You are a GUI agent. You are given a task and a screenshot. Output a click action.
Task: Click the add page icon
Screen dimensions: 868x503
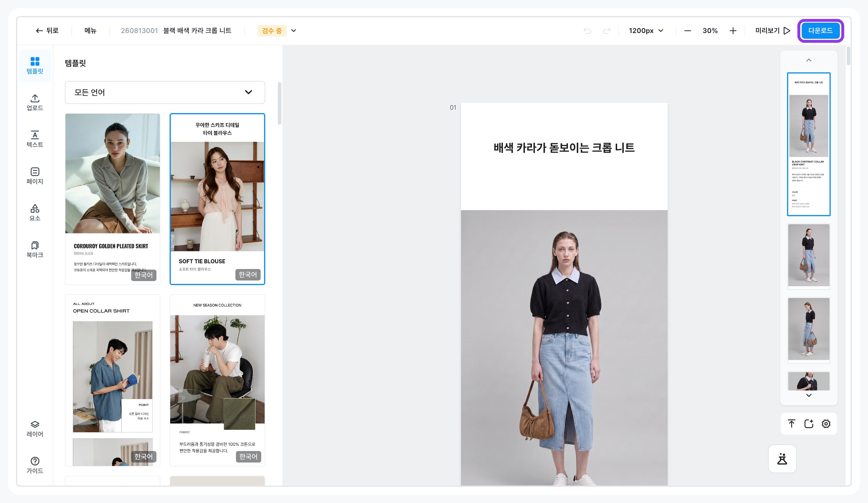click(809, 424)
